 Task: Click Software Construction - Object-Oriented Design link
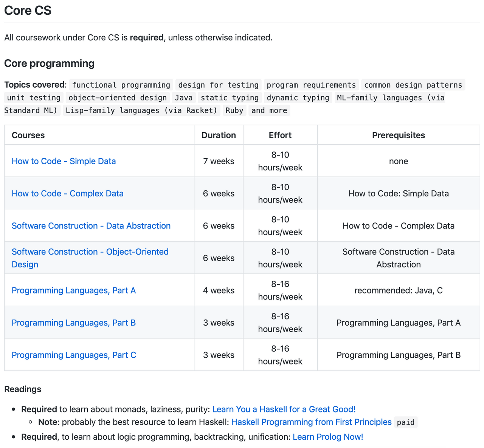click(x=90, y=252)
